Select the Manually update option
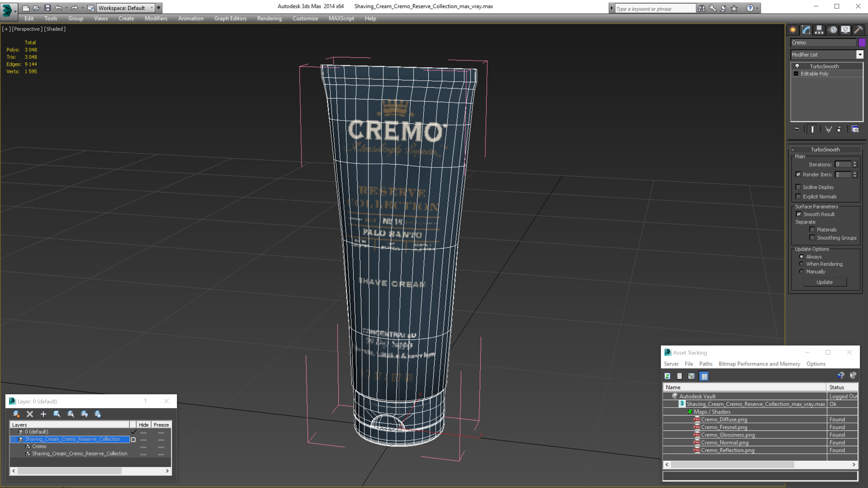Image resolution: width=868 pixels, height=488 pixels. point(801,271)
